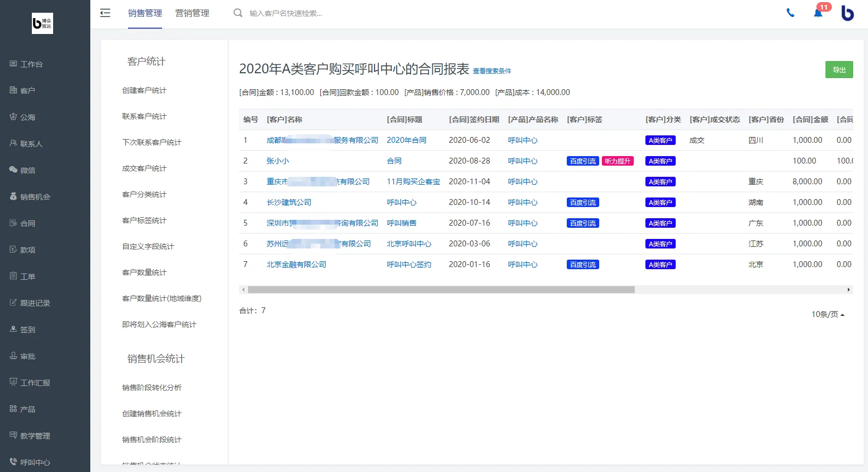Click the table scrollbar right arrow
Viewport: 868px width, 472px height.
tap(849, 290)
